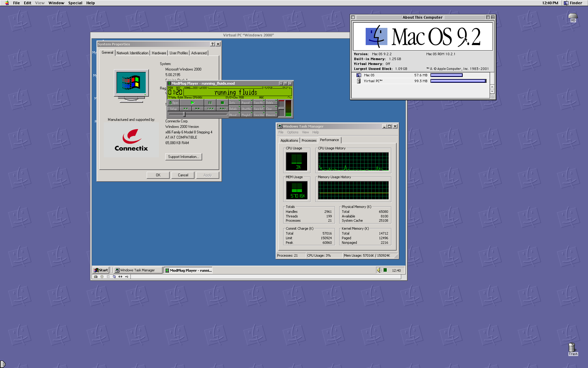Screen dimensions: 588x368
Task: Click the rewind button in ModPlug
Action: click(186, 109)
